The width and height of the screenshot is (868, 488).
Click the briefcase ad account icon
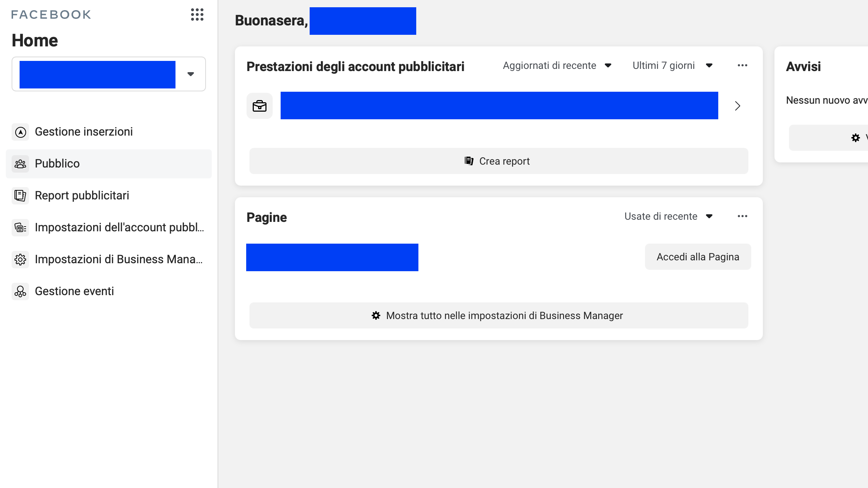260,106
